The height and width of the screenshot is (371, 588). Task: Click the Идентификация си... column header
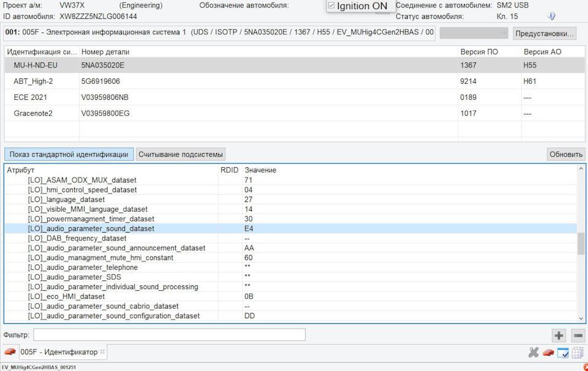(x=42, y=52)
